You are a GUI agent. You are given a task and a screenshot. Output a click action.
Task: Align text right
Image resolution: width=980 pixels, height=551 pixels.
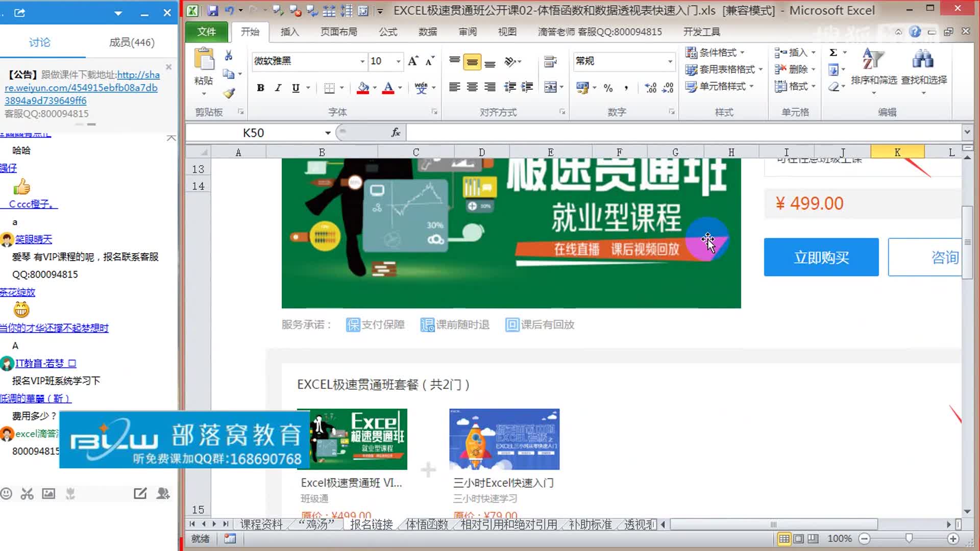coord(490,87)
